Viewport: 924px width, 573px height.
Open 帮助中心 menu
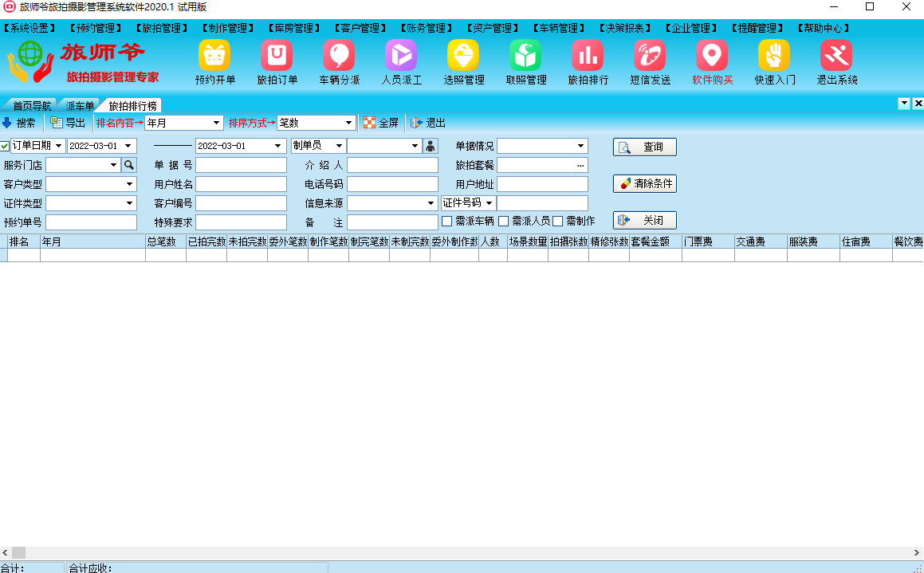click(x=824, y=28)
